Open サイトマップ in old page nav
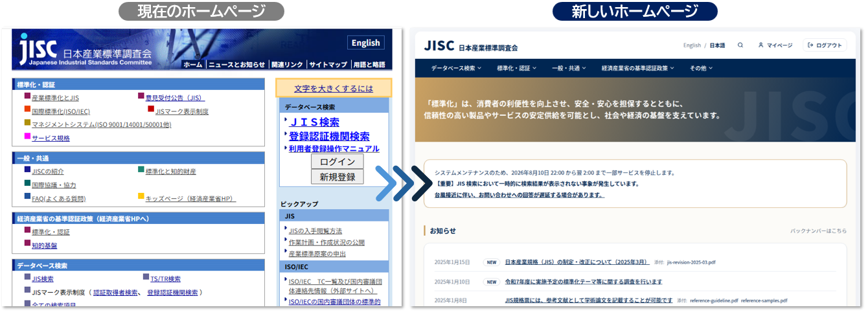Viewport: 868px width, 314px height. pos(328,64)
